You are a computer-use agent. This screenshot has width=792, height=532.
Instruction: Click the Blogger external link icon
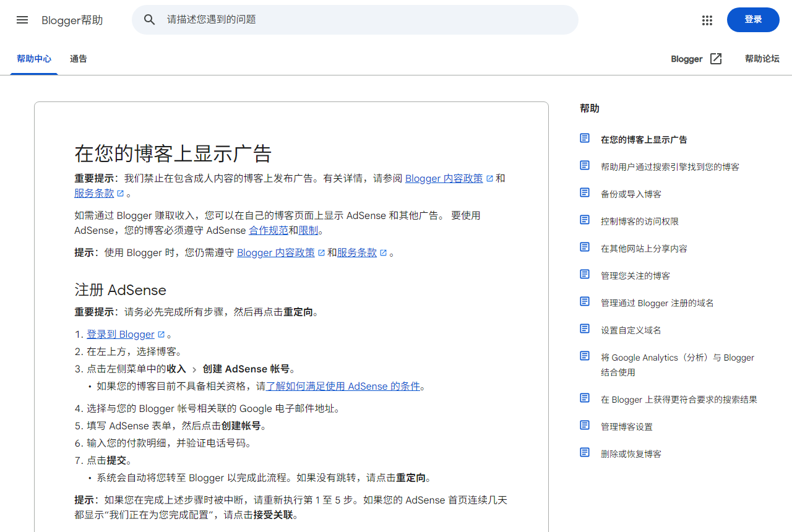tap(716, 59)
